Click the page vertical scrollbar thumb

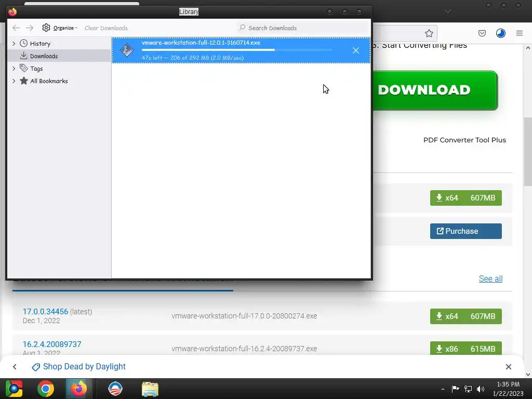coord(528,152)
